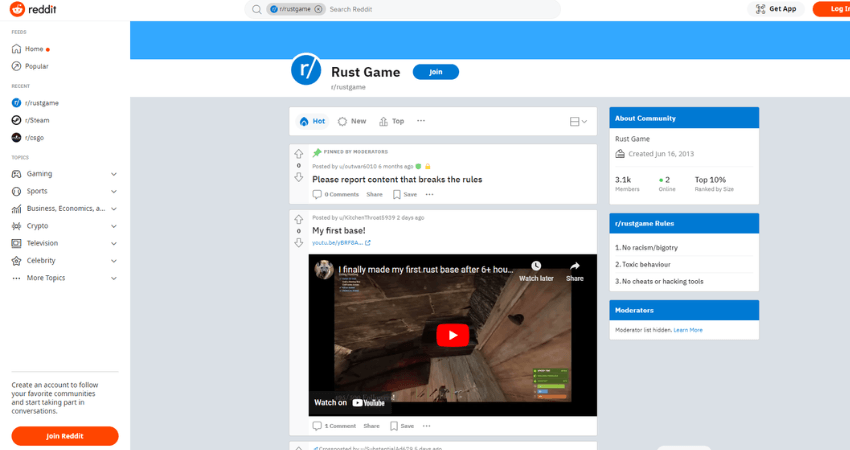Downvote the 'My first base!' post
The height and width of the screenshot is (450, 850).
pyautogui.click(x=299, y=243)
